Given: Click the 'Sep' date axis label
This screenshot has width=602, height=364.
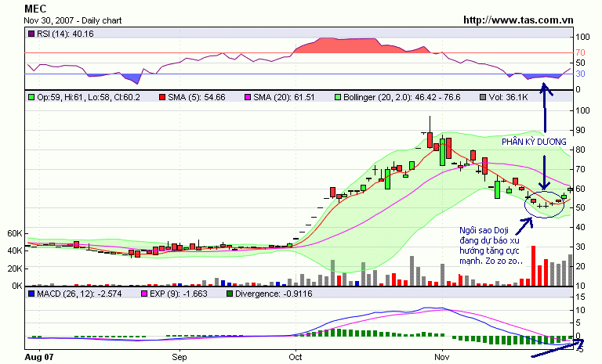Looking at the screenshot, I should coord(180,357).
